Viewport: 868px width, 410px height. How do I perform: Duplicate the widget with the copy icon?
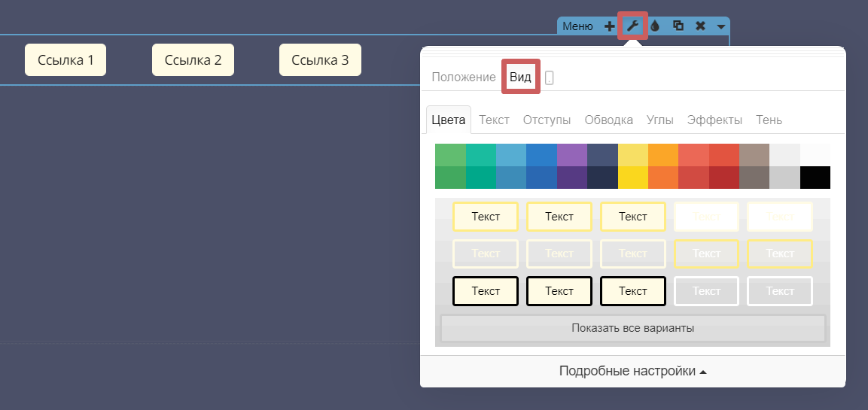(678, 26)
